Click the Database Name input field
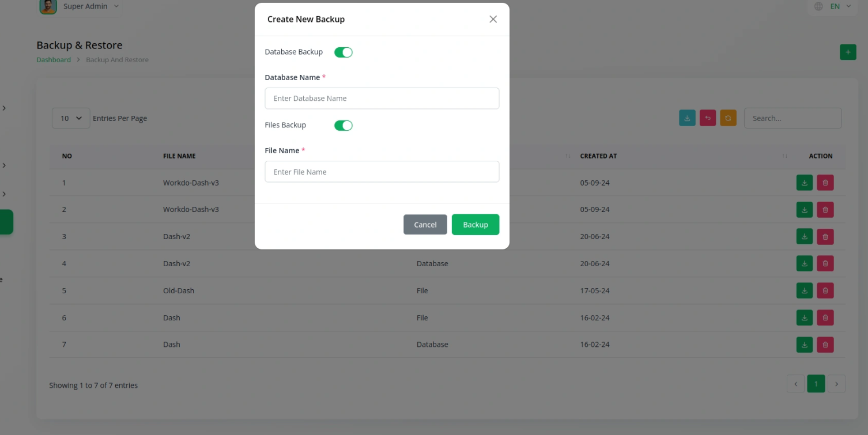 (382, 99)
